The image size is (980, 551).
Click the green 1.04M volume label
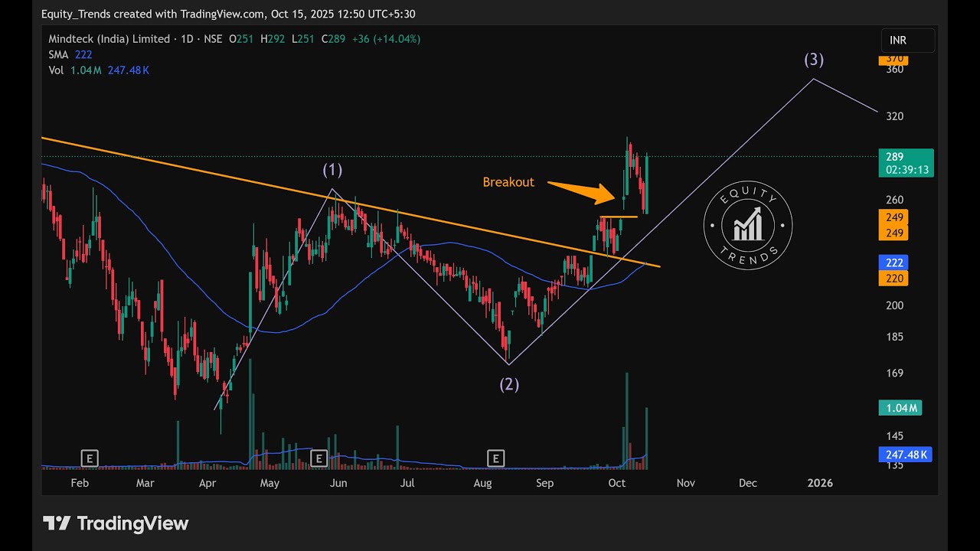900,408
